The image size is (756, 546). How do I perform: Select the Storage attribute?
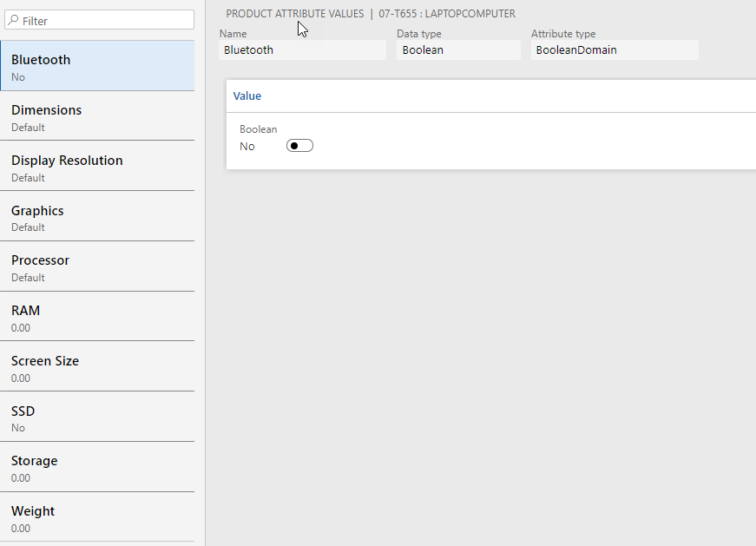click(96, 468)
